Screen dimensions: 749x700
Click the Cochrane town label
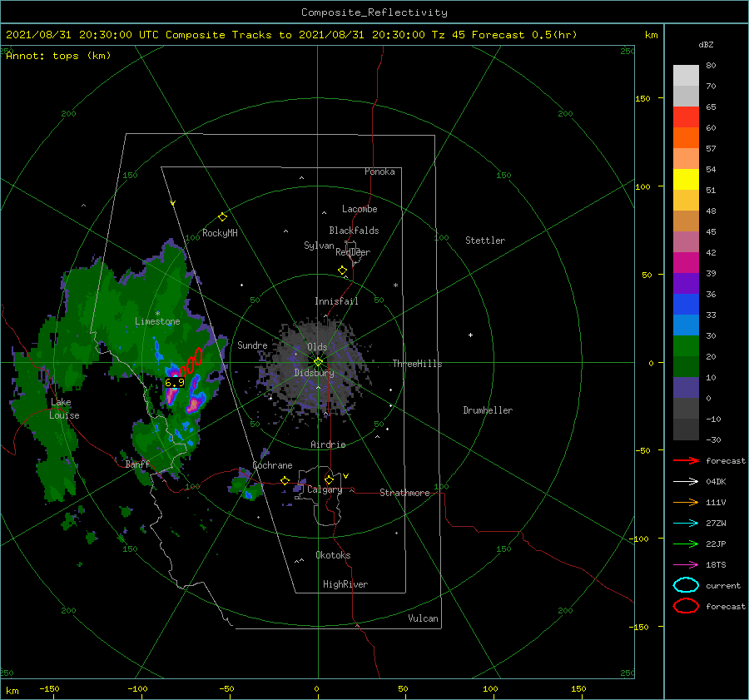(x=272, y=465)
